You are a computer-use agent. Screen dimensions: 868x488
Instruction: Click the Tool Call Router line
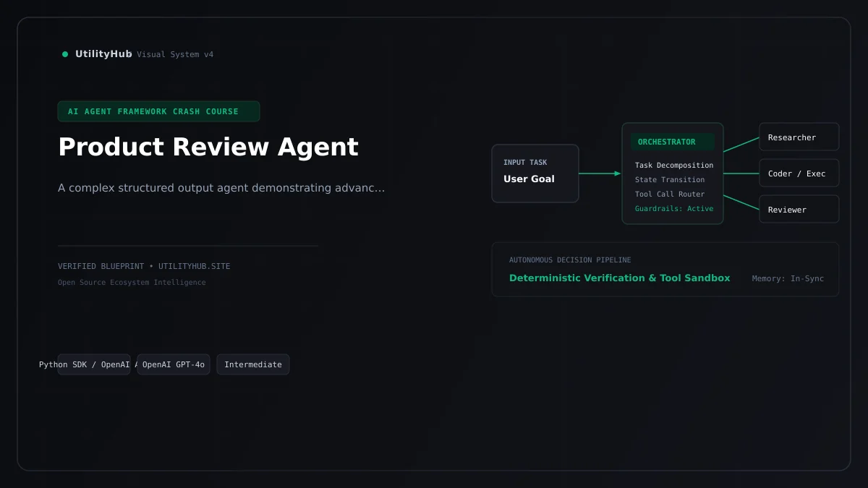[x=670, y=194]
